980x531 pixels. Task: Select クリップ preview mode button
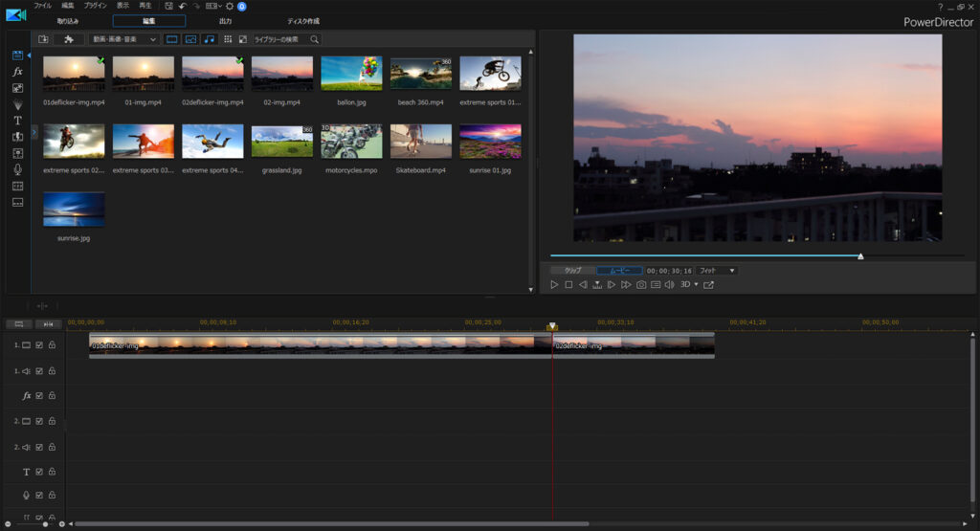[572, 271]
